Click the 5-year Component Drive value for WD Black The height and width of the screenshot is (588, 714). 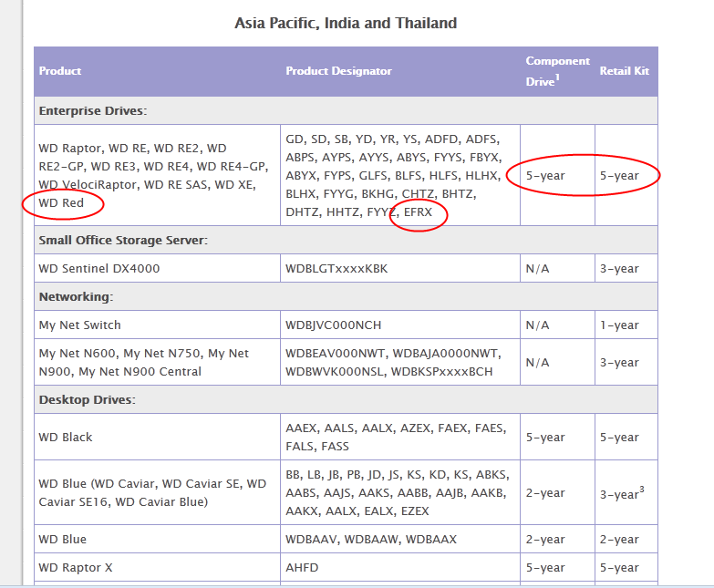(545, 437)
